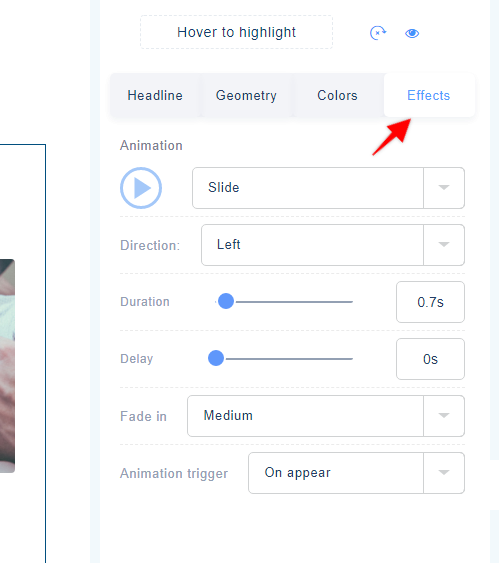Play the animation preview
The image size is (499, 563).
141,188
